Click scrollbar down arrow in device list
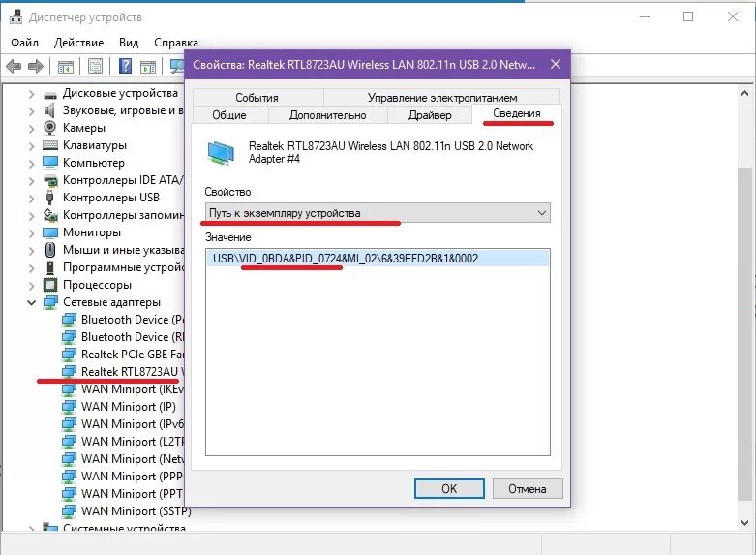Viewport: 756px width, 555px height. (x=745, y=522)
